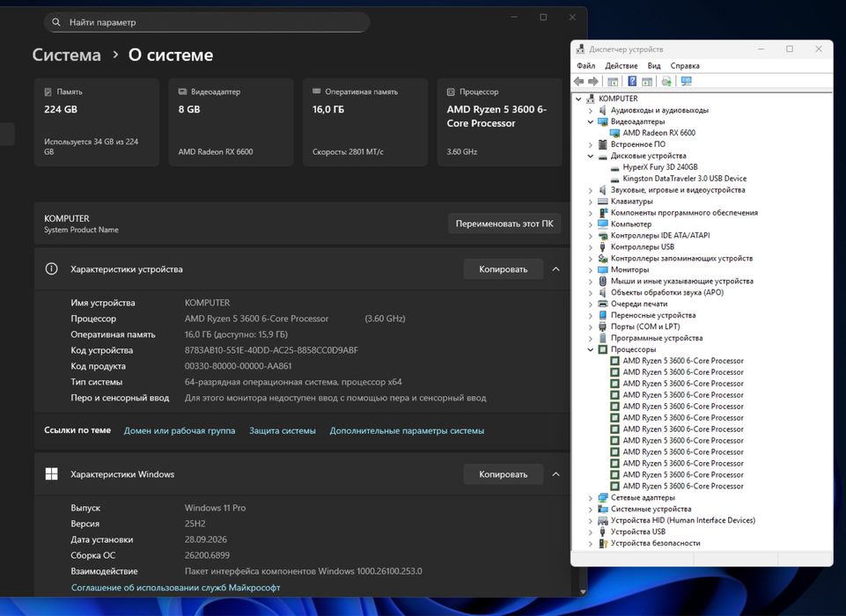Expand the Встроенное ПО tree node
The image size is (846, 616).
pyautogui.click(x=591, y=144)
